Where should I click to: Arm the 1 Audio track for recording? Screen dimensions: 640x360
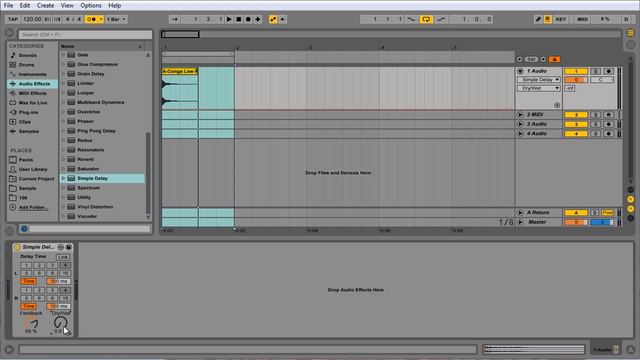pyautogui.click(x=609, y=71)
